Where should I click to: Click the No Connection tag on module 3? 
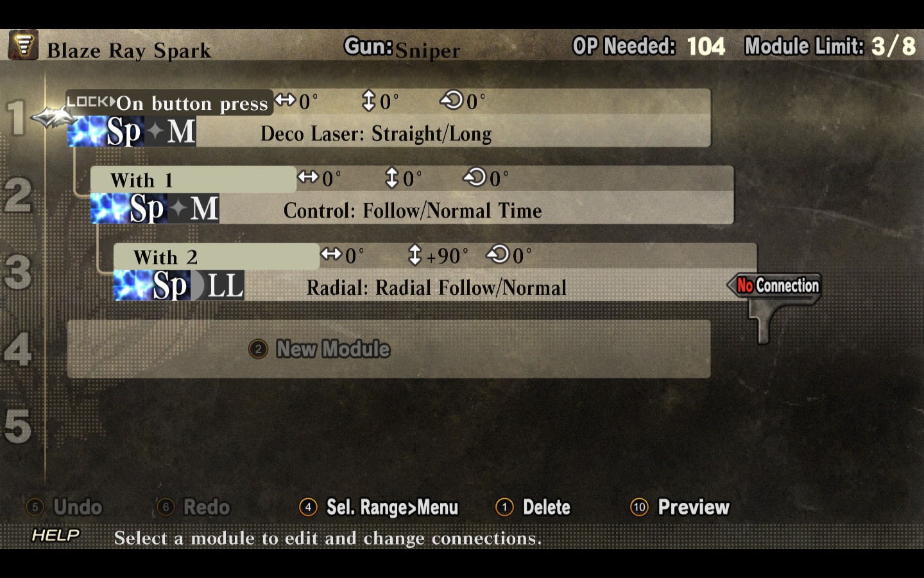[x=775, y=285]
